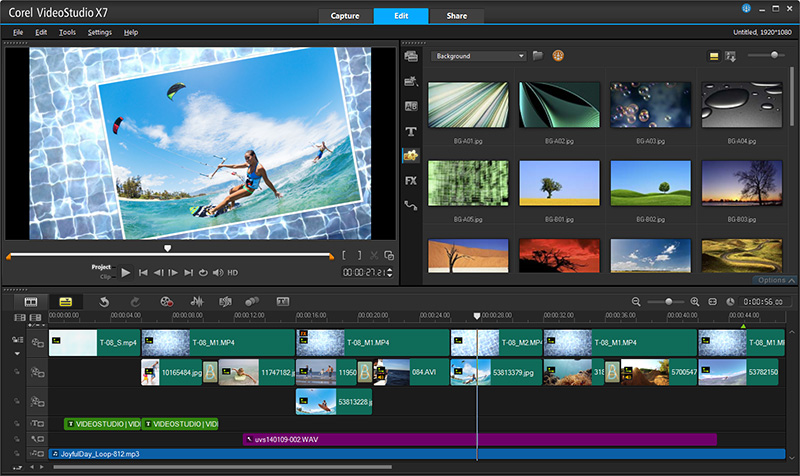Select the BG-B01.jpg tree background thumbnail

(558, 182)
